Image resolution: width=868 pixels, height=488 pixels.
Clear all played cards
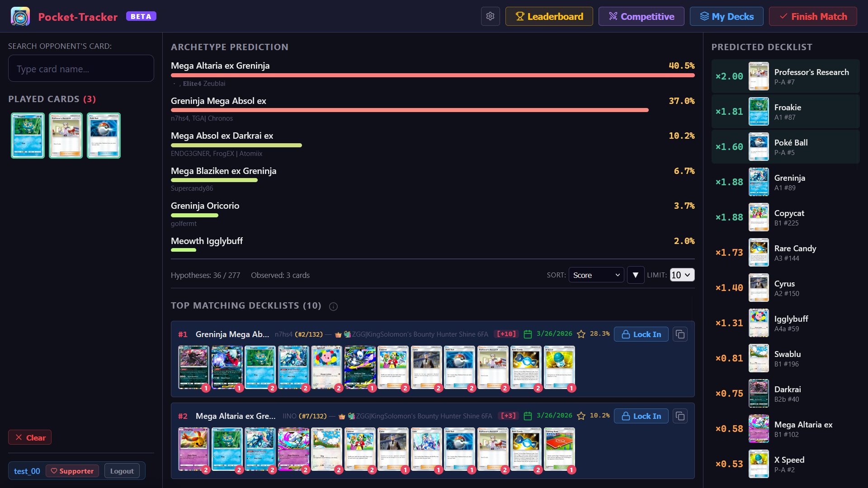click(x=30, y=437)
